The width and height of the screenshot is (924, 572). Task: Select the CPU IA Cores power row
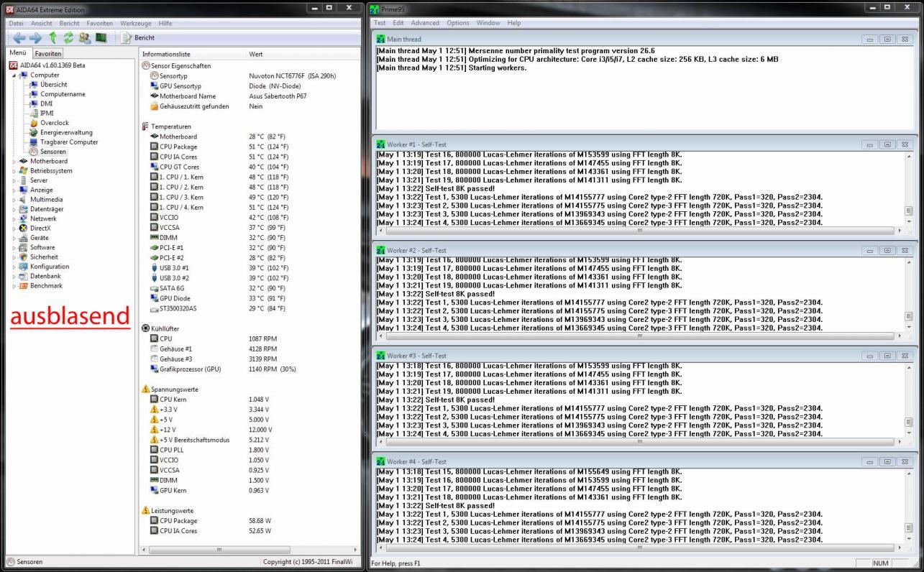(249, 531)
